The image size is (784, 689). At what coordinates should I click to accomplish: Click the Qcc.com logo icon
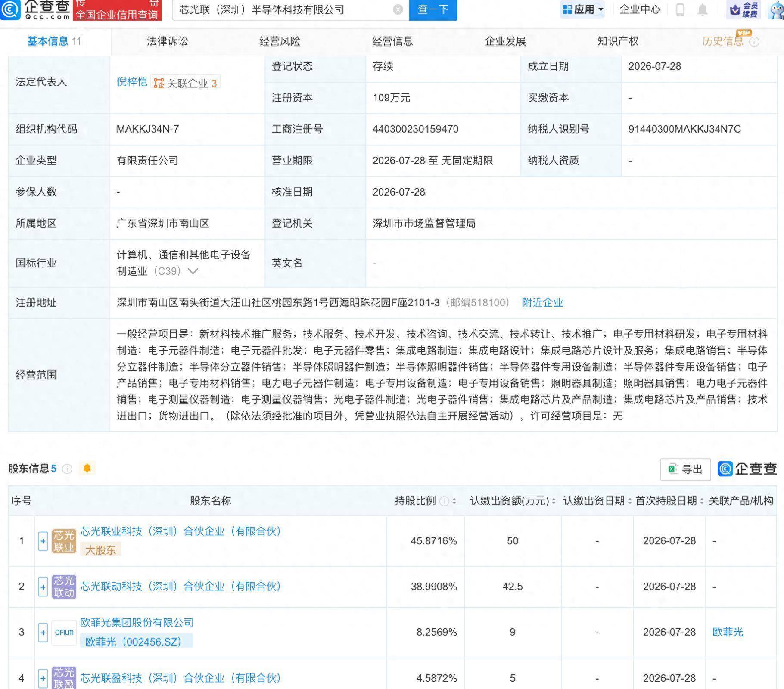[x=9, y=9]
